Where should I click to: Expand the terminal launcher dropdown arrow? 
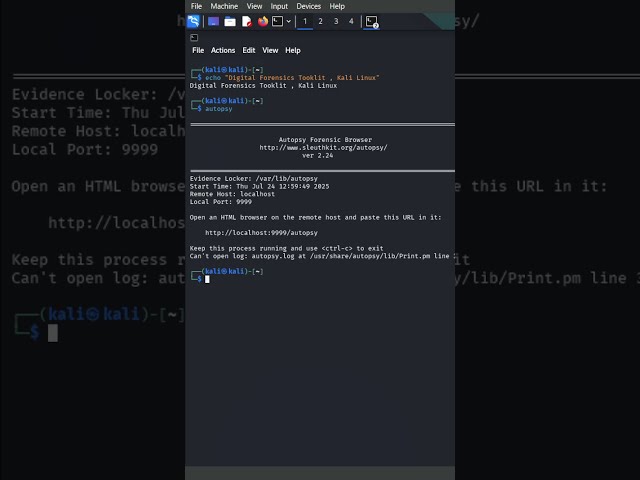[289, 21]
